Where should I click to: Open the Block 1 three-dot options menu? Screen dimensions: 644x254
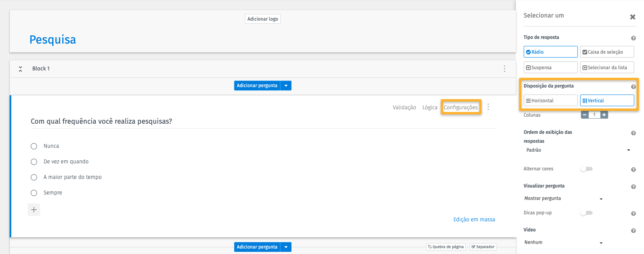tap(505, 68)
